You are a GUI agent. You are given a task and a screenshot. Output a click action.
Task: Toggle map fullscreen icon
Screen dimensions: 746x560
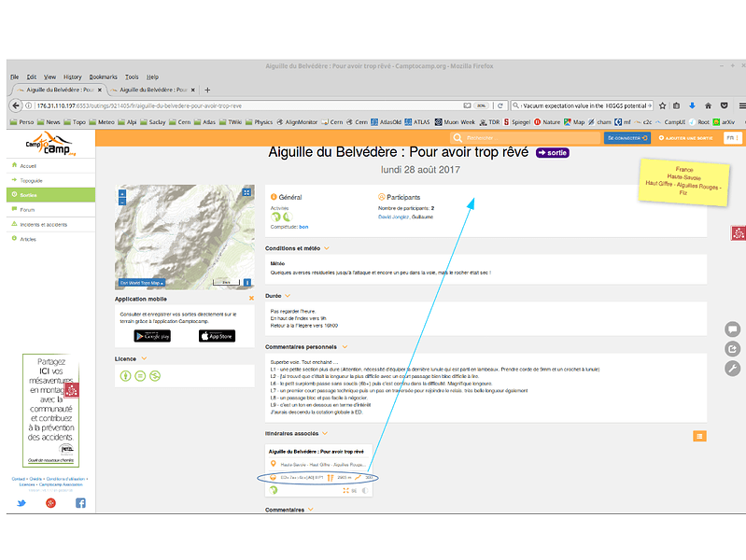coord(246,192)
